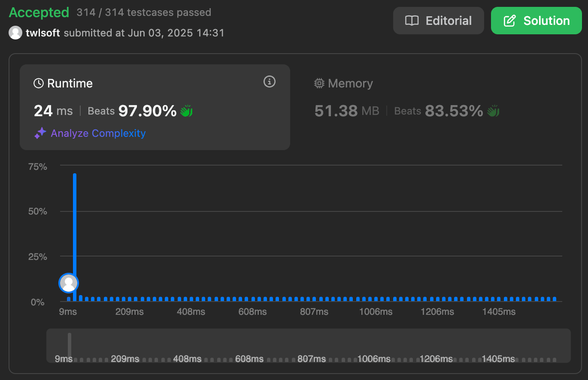The height and width of the screenshot is (380, 588).
Task: Click the Memory chip icon
Action: 319,84
